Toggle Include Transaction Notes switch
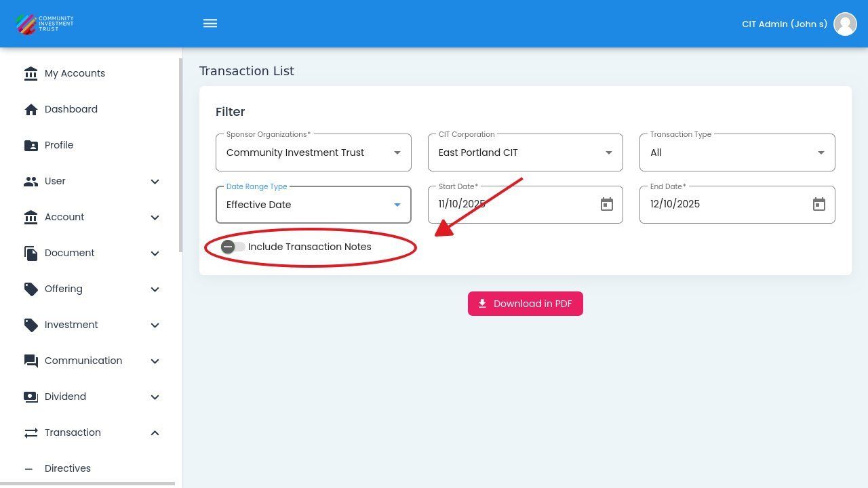Viewport: 868px width, 488px height. (x=233, y=247)
